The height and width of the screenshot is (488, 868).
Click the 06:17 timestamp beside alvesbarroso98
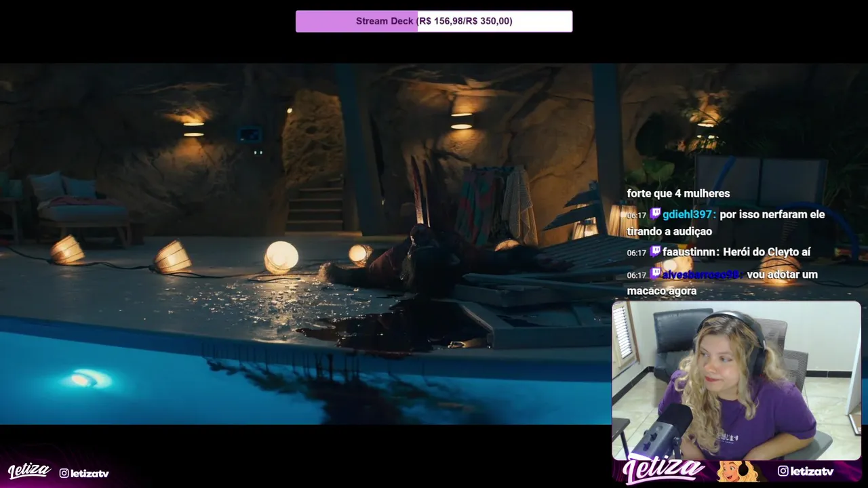pos(636,275)
